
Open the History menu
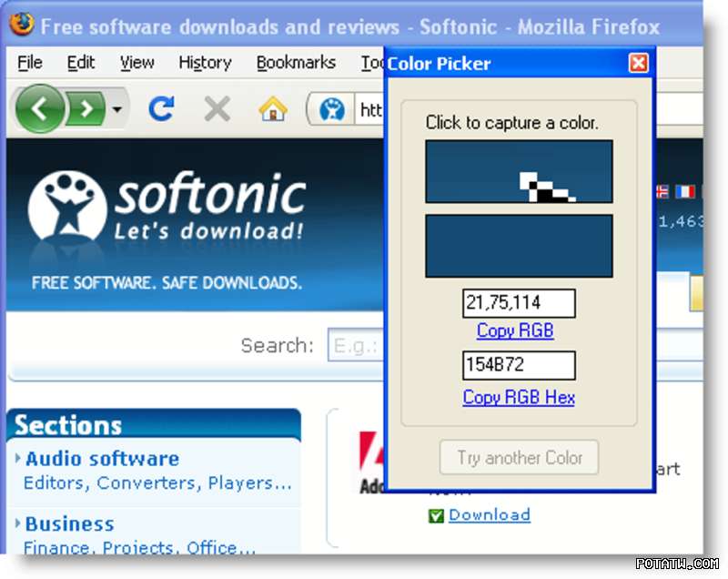click(205, 63)
